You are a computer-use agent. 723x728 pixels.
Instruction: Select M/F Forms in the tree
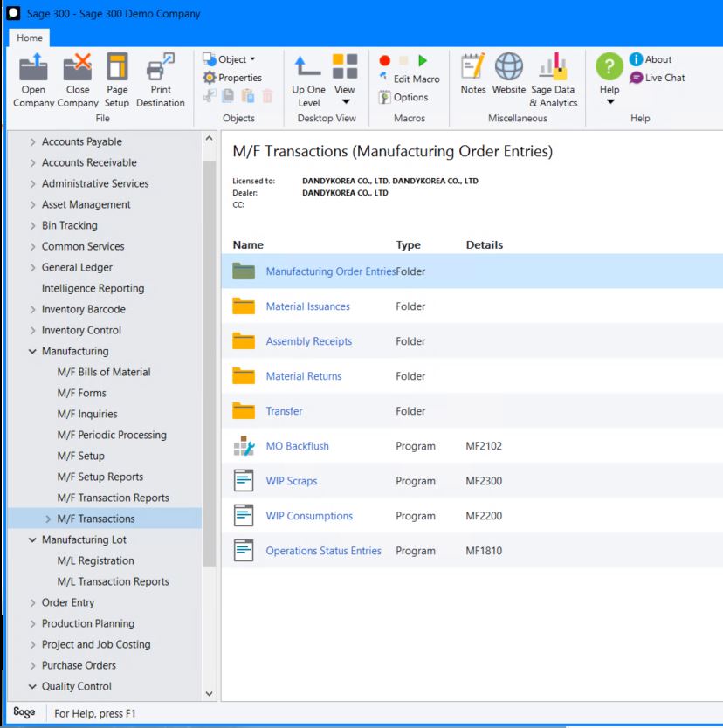coord(82,393)
